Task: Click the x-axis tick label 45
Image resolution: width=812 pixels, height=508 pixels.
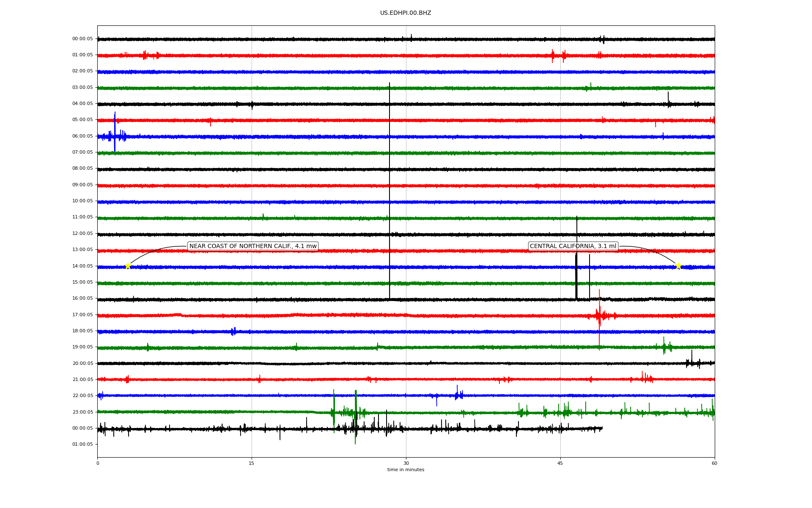Action: coord(560,463)
